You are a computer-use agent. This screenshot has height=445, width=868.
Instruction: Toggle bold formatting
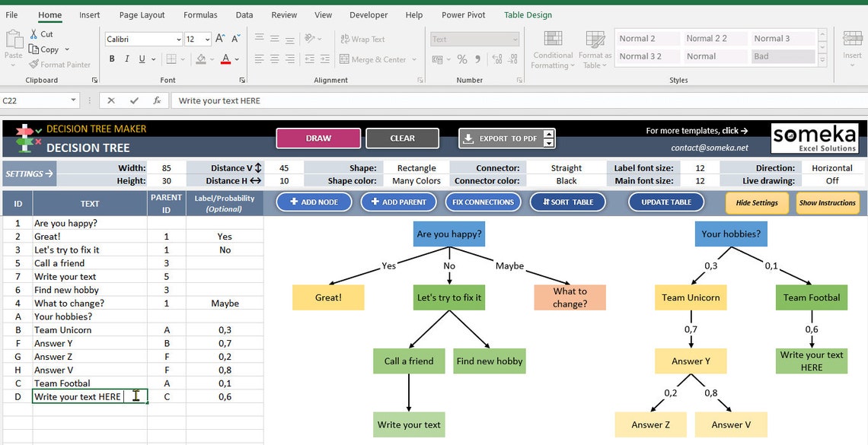(x=111, y=58)
